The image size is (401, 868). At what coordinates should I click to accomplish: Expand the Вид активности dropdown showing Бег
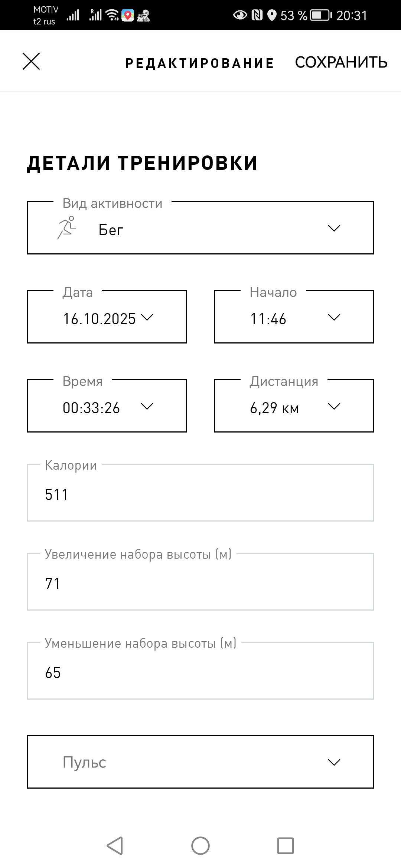click(200, 228)
